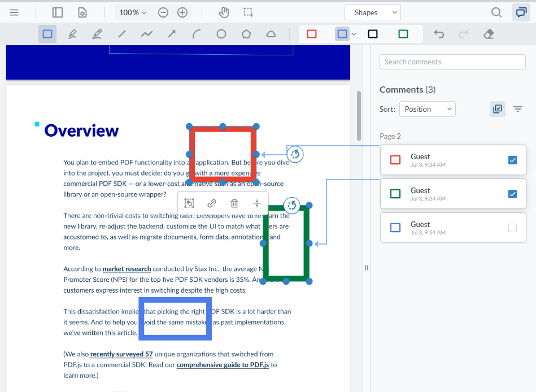Select the Arrow shape tool
This screenshot has width=536, height=392.
pyautogui.click(x=171, y=34)
